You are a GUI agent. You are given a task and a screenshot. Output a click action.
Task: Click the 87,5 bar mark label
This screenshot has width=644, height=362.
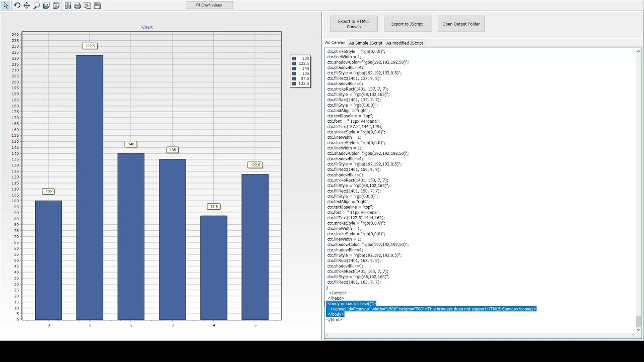tap(214, 207)
